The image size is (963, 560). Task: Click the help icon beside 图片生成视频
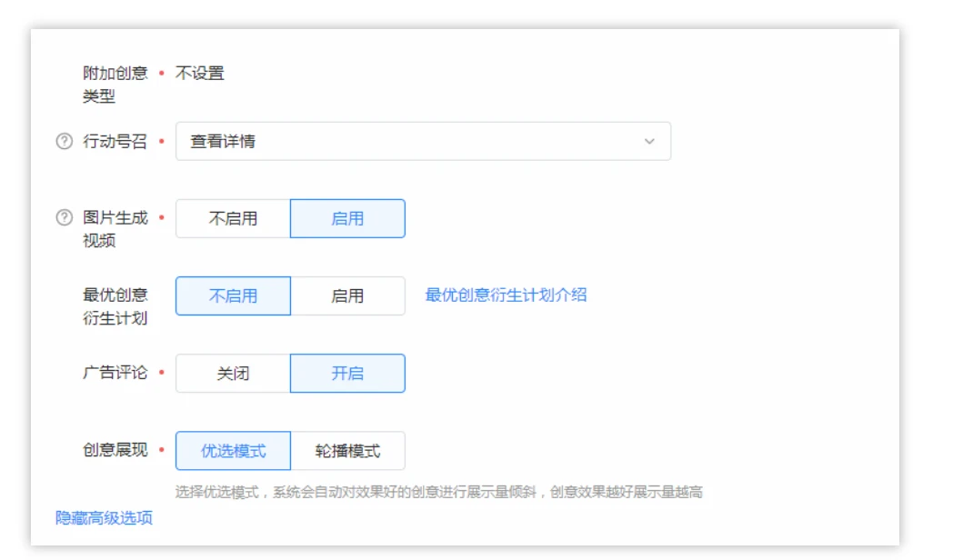64,218
